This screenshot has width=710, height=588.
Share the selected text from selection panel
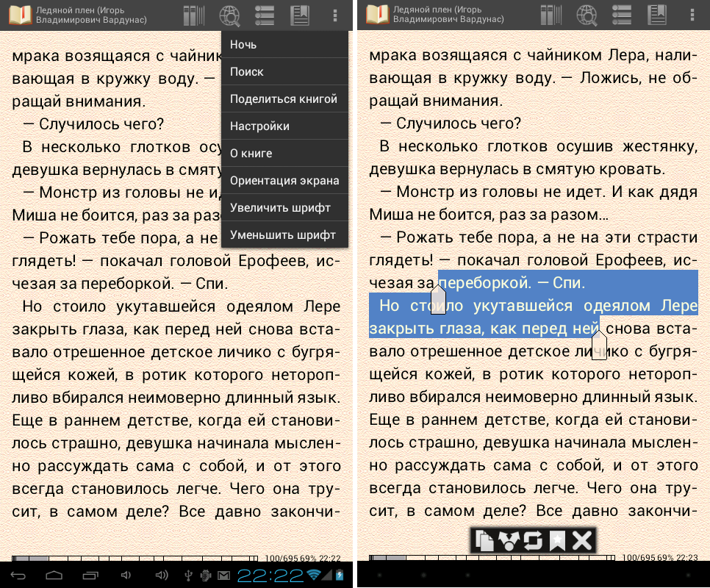click(x=508, y=542)
